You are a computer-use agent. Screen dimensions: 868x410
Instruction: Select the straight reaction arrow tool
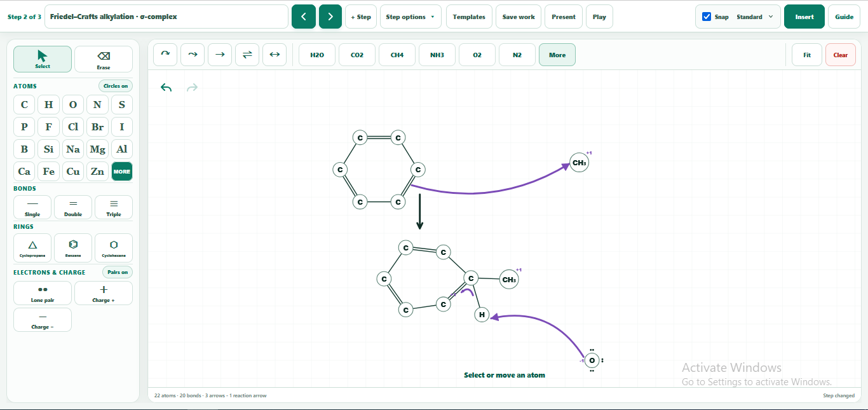tap(220, 55)
